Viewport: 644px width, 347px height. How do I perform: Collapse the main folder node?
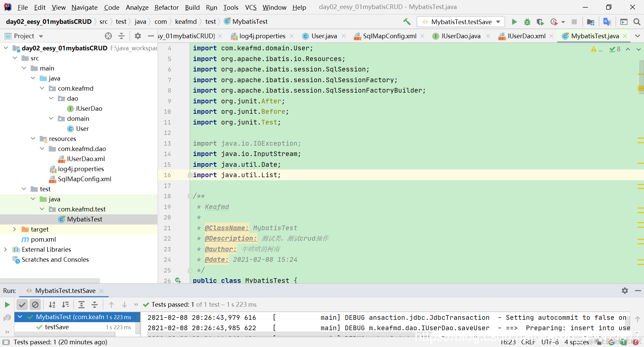24,68
